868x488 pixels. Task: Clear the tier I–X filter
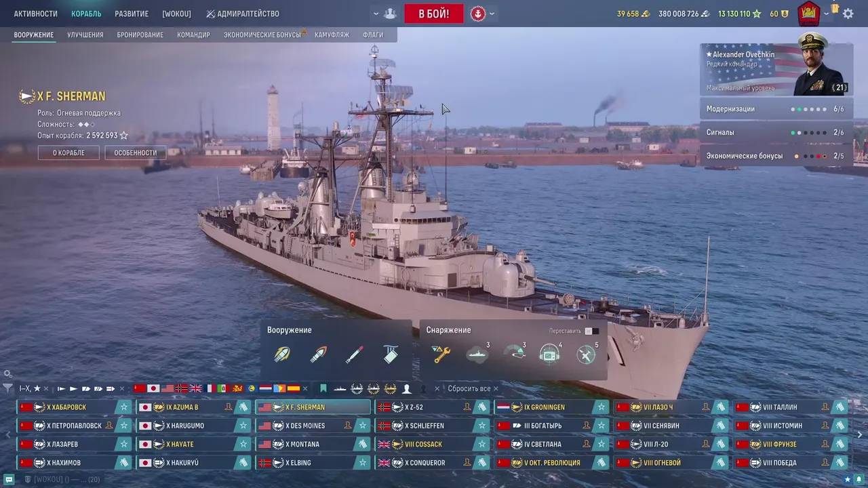tap(46, 388)
